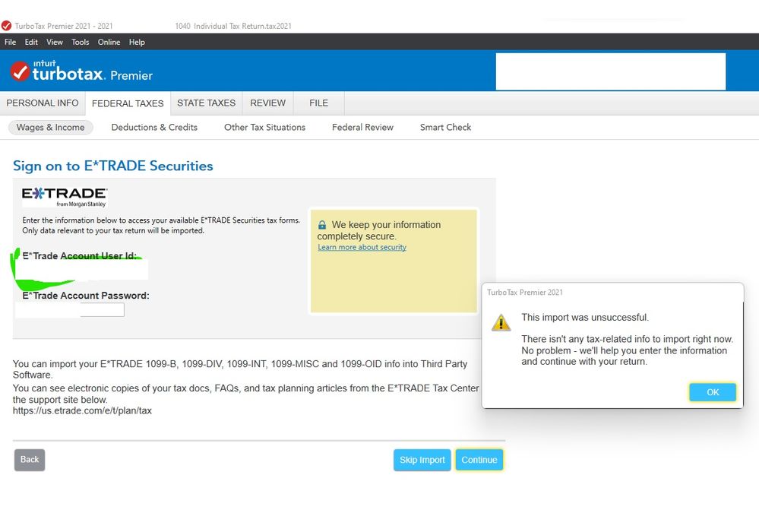Select the Wages & Income section

click(50, 128)
